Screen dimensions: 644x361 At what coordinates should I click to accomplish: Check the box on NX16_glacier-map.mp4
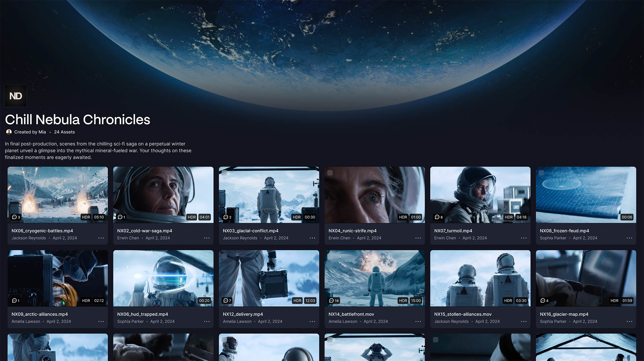coord(541,256)
